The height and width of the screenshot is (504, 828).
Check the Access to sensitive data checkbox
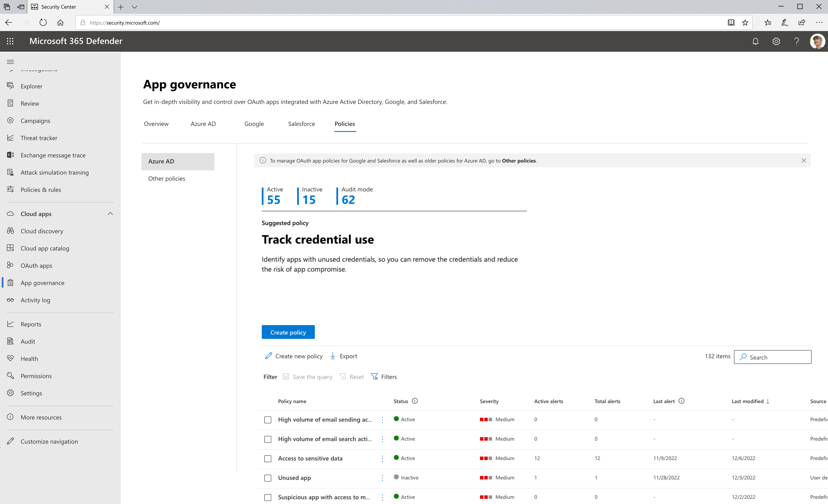coord(268,458)
